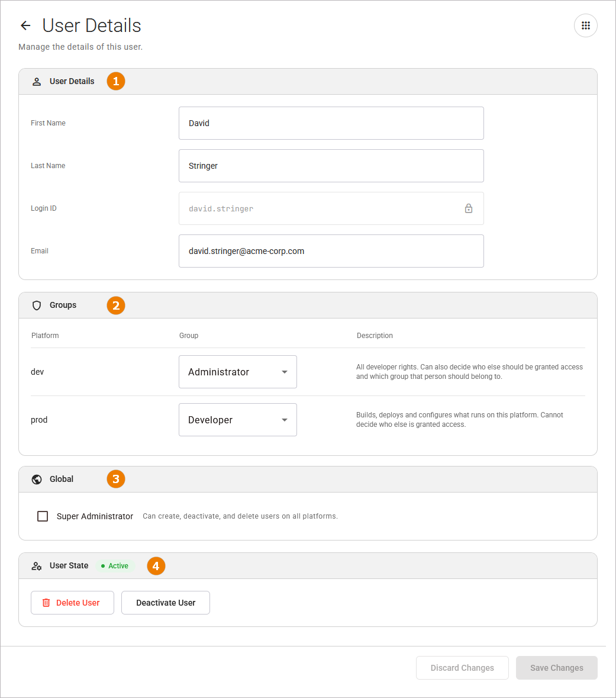Enable the Super Administrator checkbox

(43, 516)
